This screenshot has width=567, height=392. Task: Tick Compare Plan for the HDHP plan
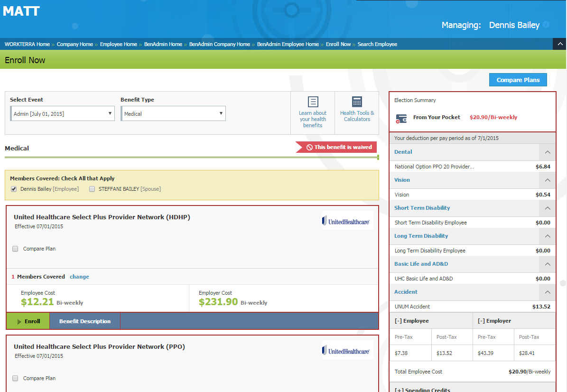(15, 249)
